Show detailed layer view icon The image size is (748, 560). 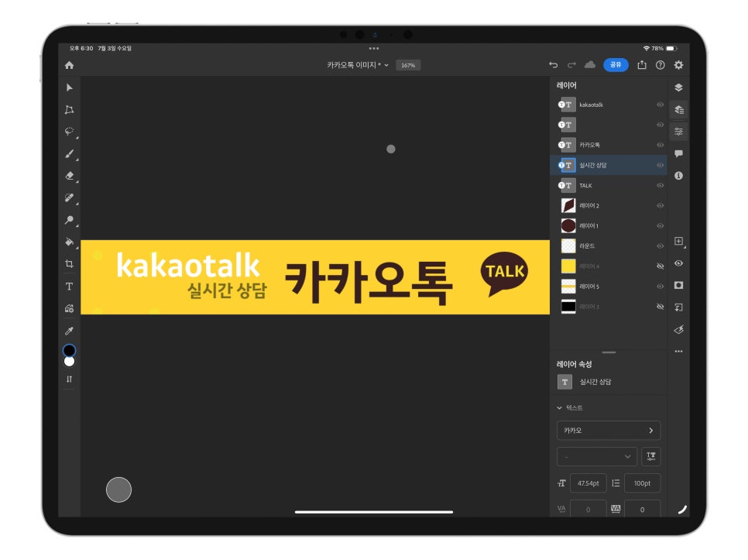[x=679, y=110]
